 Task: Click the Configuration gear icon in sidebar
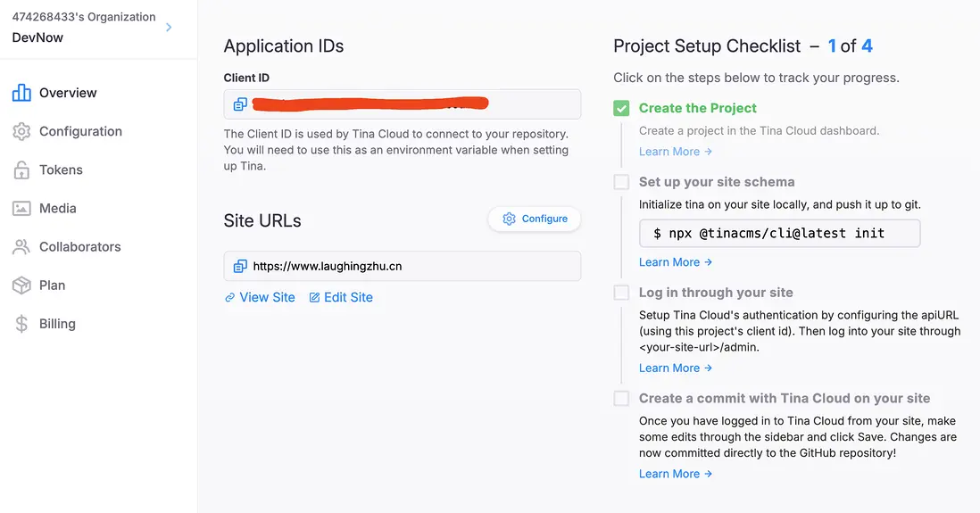pos(21,131)
